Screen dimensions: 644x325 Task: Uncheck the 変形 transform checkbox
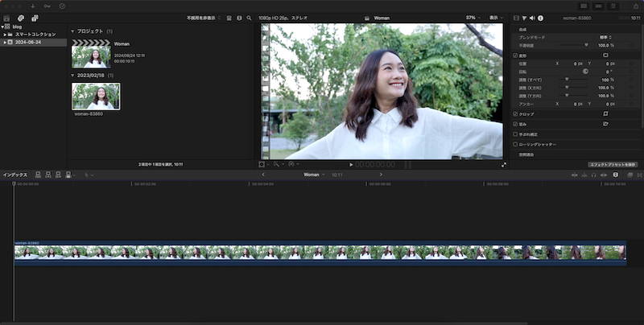[515, 56]
